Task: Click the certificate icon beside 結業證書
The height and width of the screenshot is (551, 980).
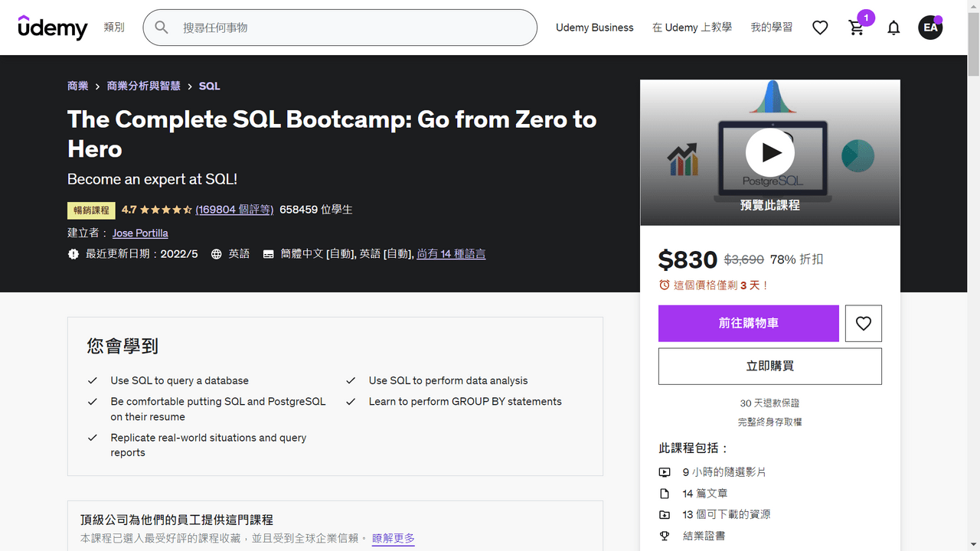Action: [665, 536]
